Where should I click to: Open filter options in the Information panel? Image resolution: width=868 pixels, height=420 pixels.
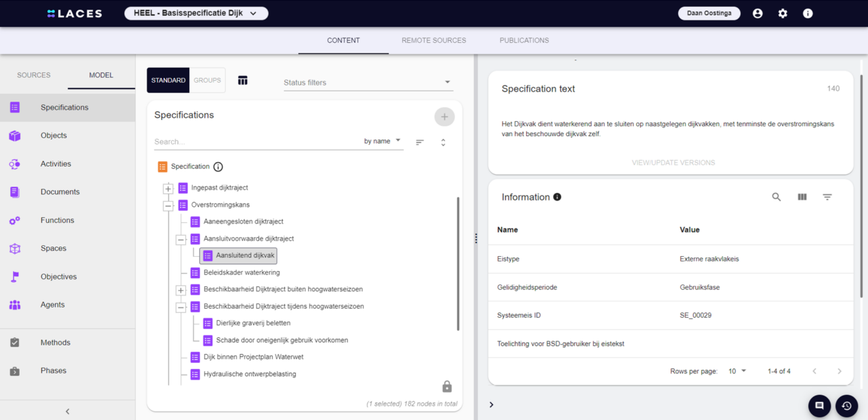point(827,196)
